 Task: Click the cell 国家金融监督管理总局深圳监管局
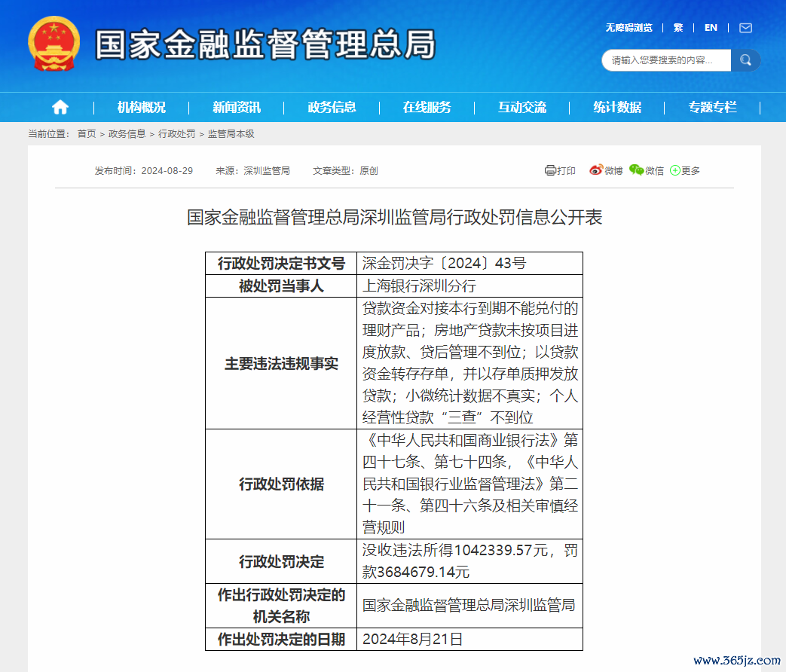[469, 606]
